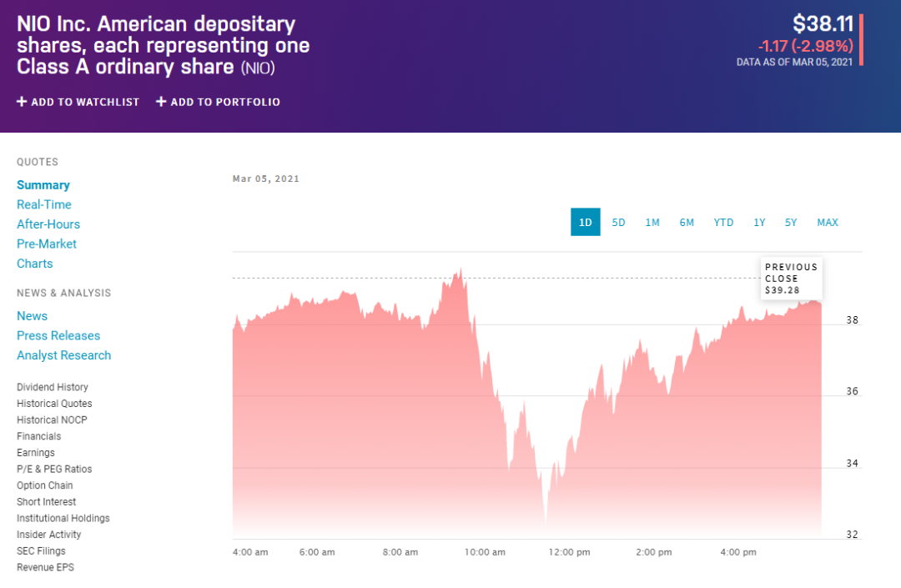The width and height of the screenshot is (901, 588).
Task: Open Earnings page
Action: pyautogui.click(x=36, y=453)
